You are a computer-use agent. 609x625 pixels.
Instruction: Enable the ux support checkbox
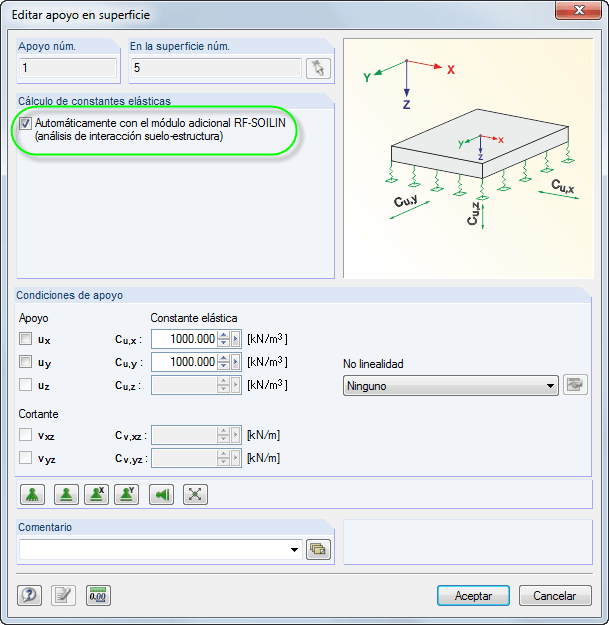tap(26, 339)
